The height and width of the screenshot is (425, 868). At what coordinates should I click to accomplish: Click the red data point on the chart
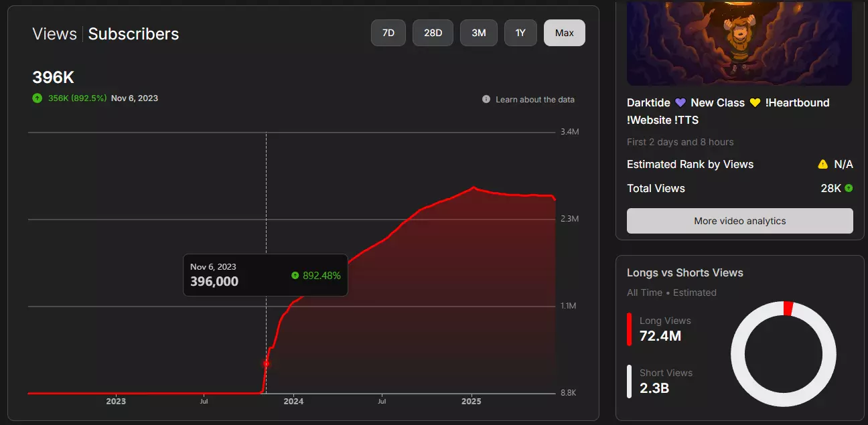tap(266, 363)
